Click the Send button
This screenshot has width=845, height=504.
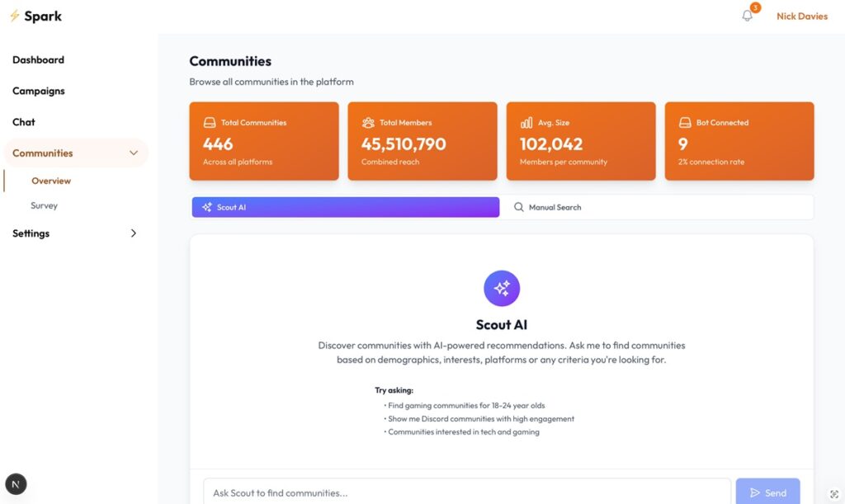point(767,492)
